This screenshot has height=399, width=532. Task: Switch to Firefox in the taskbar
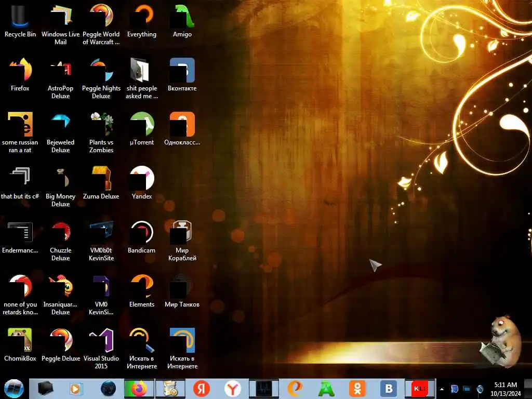tap(139, 389)
